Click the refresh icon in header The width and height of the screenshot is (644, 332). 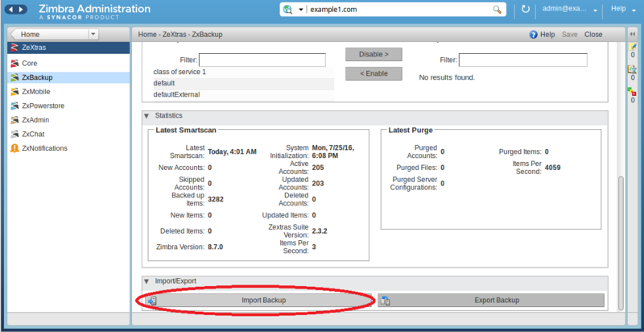tap(526, 9)
